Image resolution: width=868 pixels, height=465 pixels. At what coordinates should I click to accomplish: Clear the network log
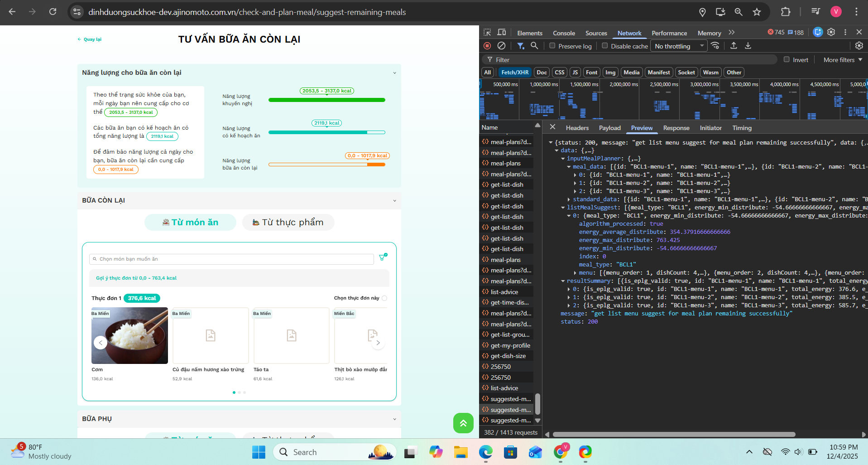click(501, 46)
